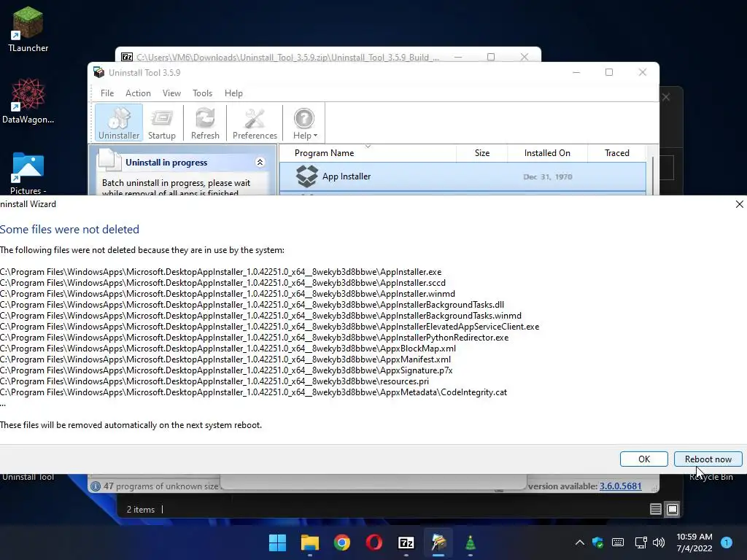The height and width of the screenshot is (560, 747).
Task: Switch to 7-Zip from the taskbar
Action: [406, 542]
